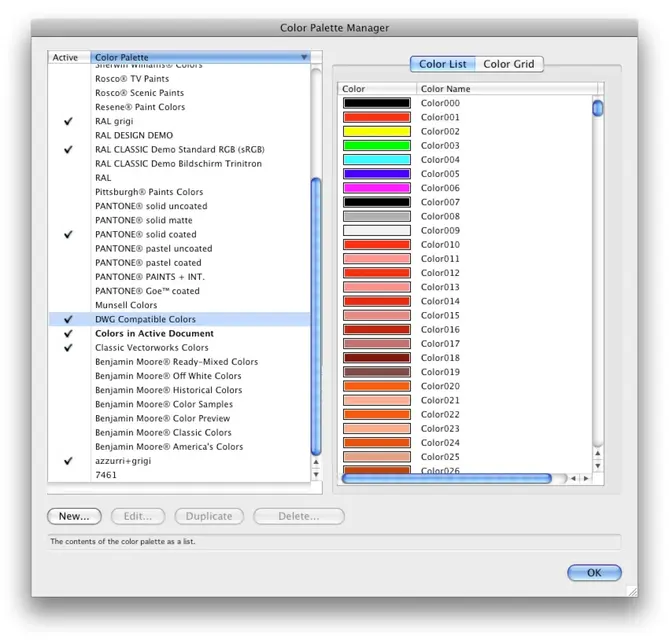This screenshot has height=640, width=669.
Task: Click the Color Name column header
Action: coord(507,89)
